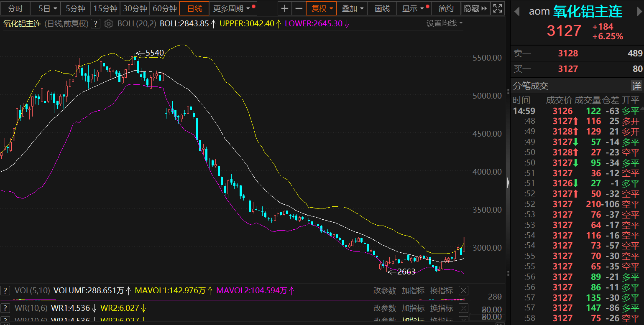Enter fullscreen with the expand icon
This screenshot has height=325, width=644.
tap(497, 8)
